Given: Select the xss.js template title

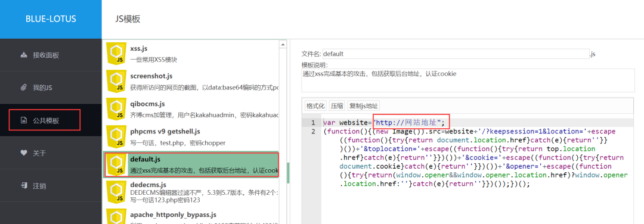Looking at the screenshot, I should (139, 49).
